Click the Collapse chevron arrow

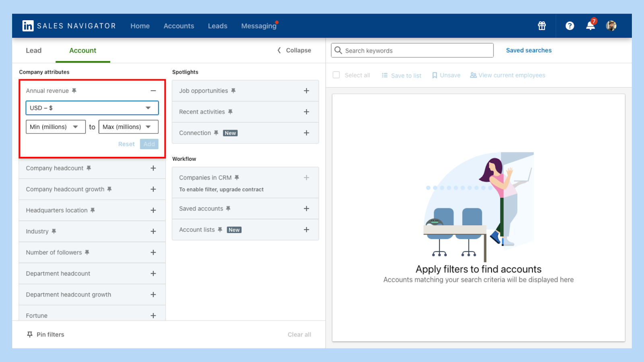click(279, 50)
